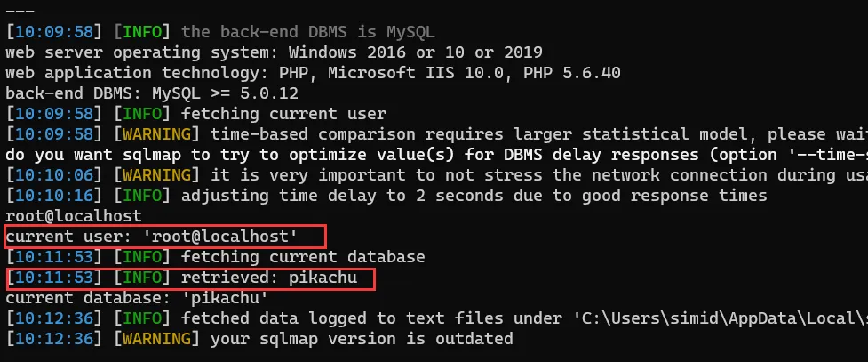Click the 'fetching current user' log message
This screenshot has width=868, height=362.
283,114
